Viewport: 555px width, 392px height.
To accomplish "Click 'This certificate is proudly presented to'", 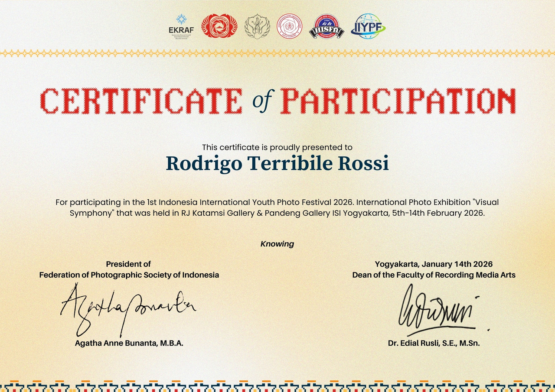I will 277,147.
